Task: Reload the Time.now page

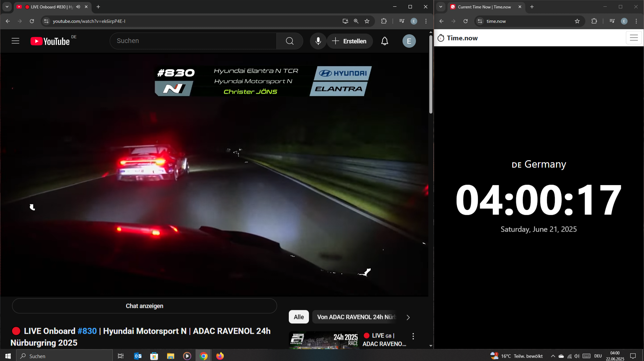Action: pyautogui.click(x=466, y=21)
